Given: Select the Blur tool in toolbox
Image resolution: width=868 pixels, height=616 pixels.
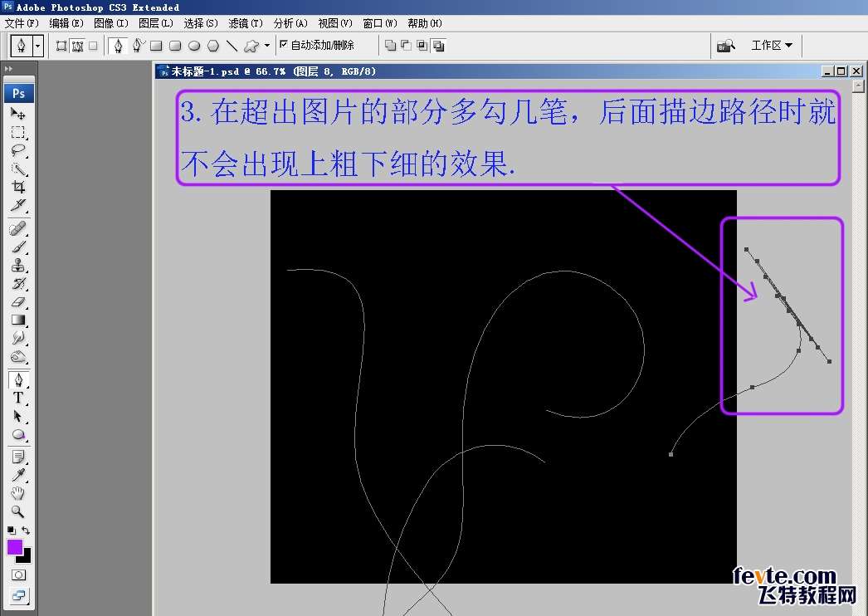Looking at the screenshot, I should 18,339.
